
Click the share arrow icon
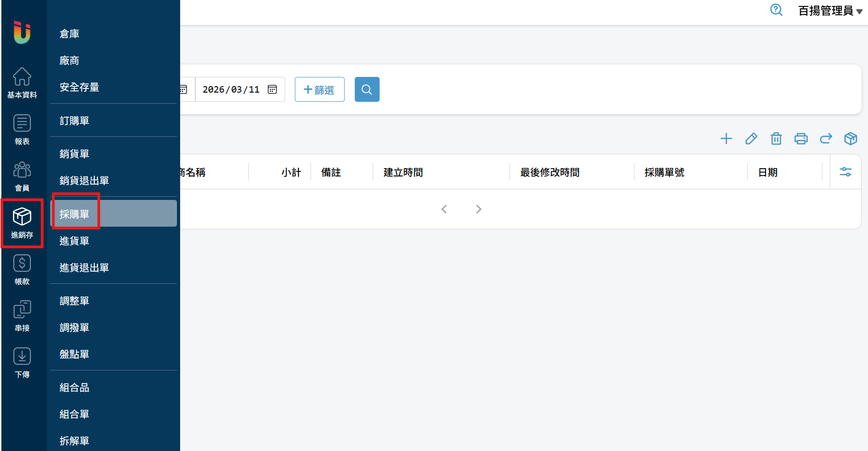click(826, 139)
